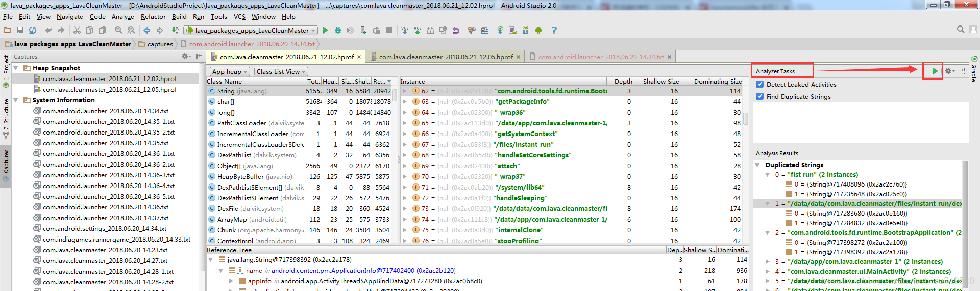980x291 pixels.
Task: Click the Stop square in the toolbar
Action: click(389, 30)
